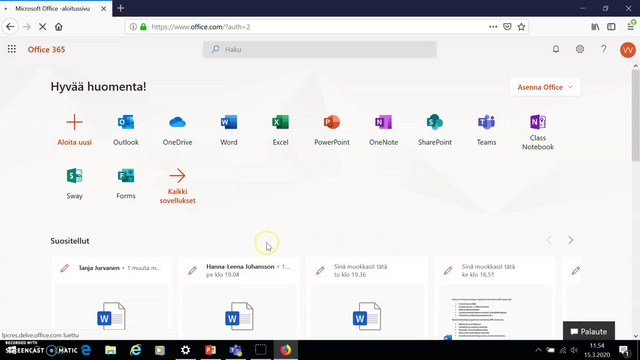
Task: Open the volume control in the tray
Action: click(574, 350)
